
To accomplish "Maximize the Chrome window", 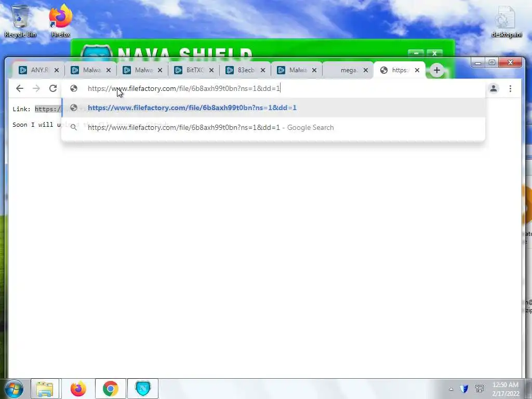I will click(x=492, y=62).
